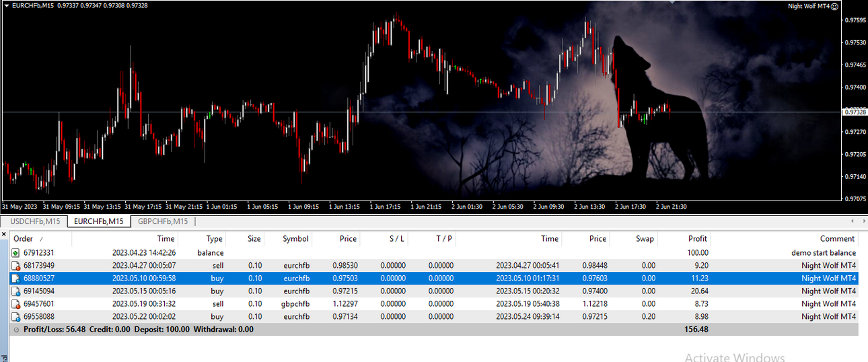The width and height of the screenshot is (868, 362).
Task: Sort by the Type column header
Action: pyautogui.click(x=202, y=239)
